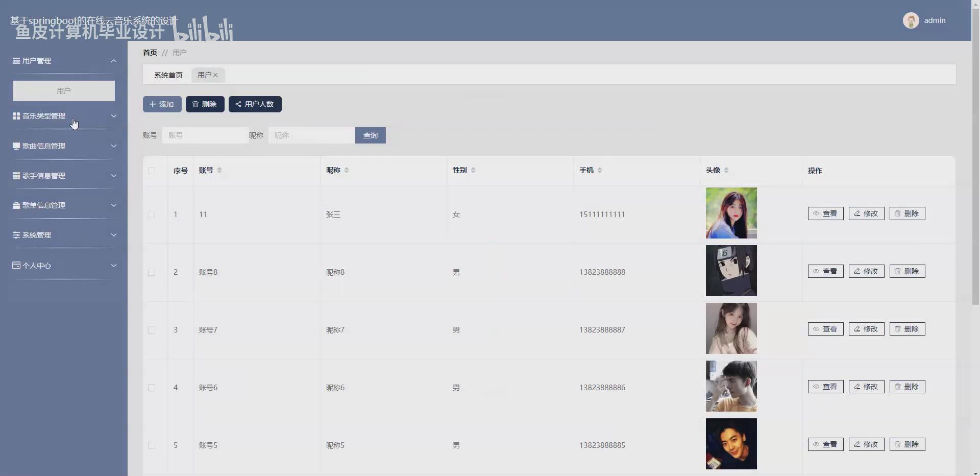Focus the 昵称 search input field
This screenshot has width=980, height=476.
point(312,135)
